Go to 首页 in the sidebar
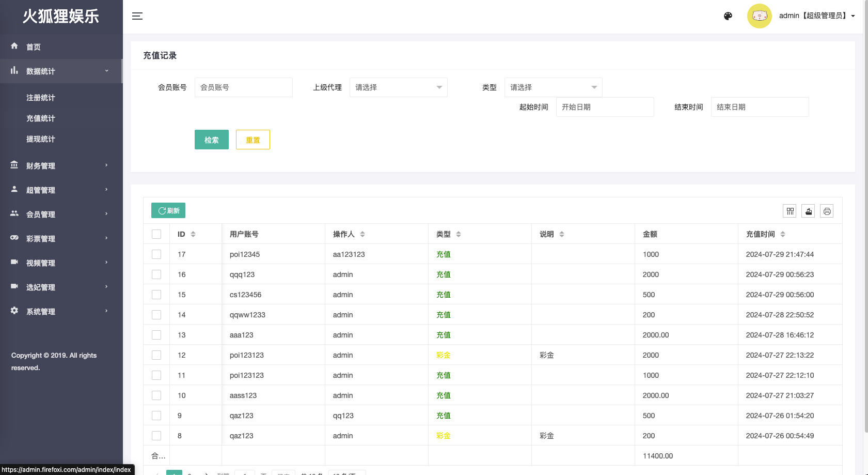The height and width of the screenshot is (475, 868). 34,47
